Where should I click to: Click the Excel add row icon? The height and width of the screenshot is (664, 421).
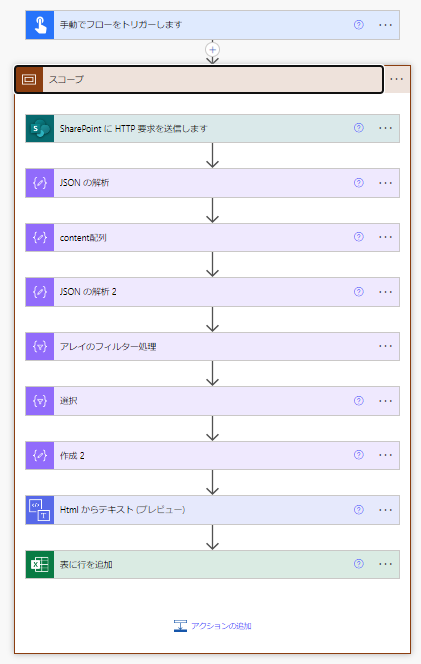click(x=40, y=564)
